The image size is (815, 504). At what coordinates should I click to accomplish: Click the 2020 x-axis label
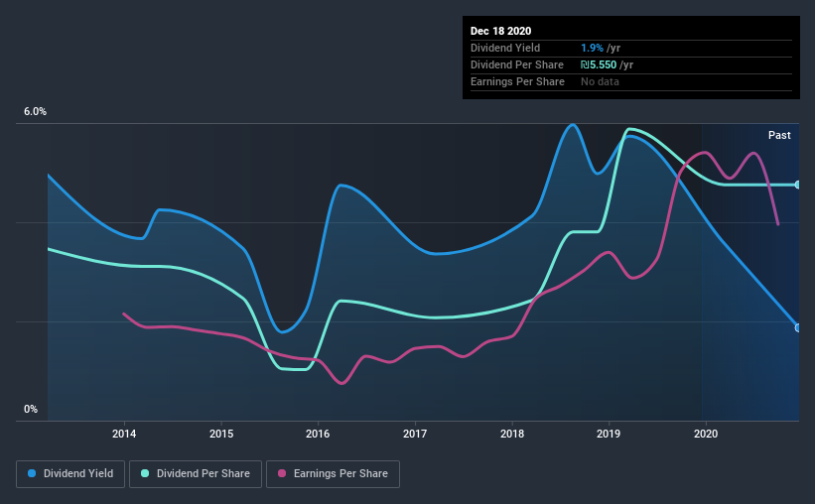click(x=706, y=434)
